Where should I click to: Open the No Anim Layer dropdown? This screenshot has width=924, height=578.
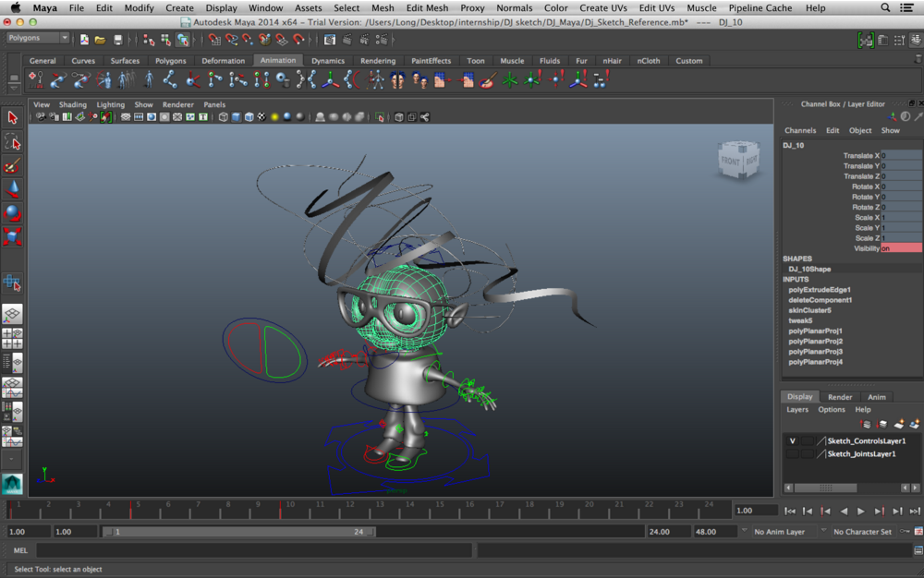pyautogui.click(x=779, y=532)
